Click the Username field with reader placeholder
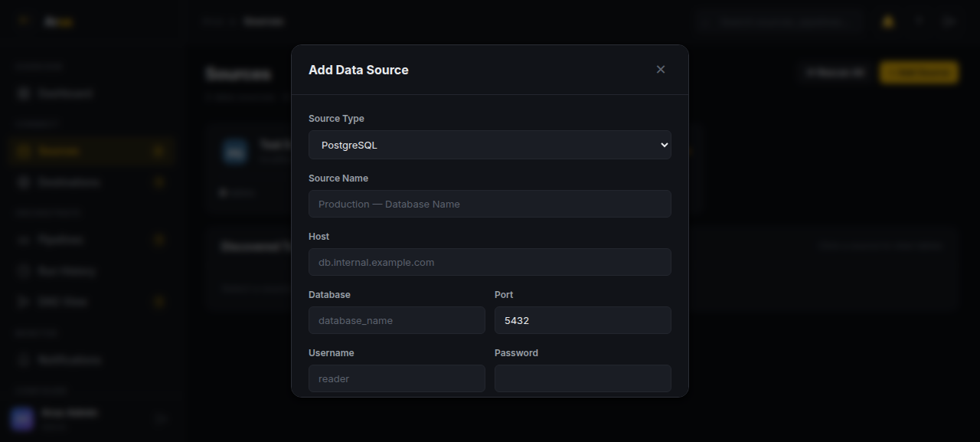The width and height of the screenshot is (980, 442). pyautogui.click(x=397, y=378)
